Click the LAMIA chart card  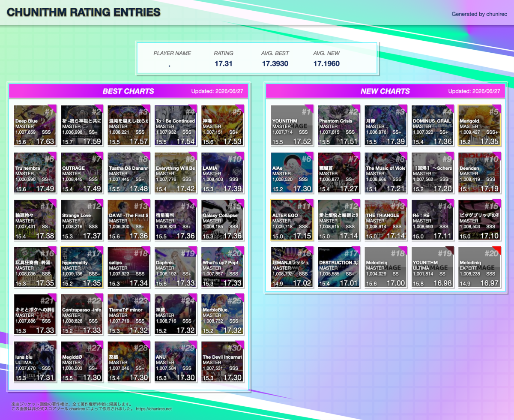(222, 173)
